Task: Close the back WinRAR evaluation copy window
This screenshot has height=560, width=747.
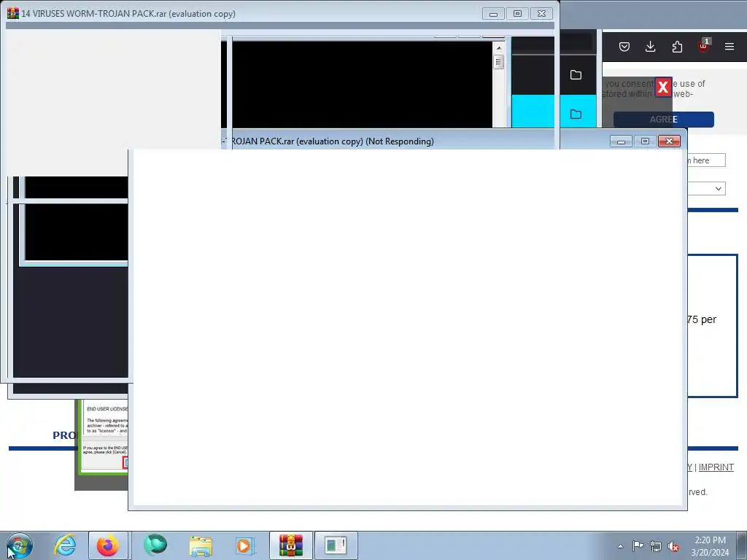Action: click(x=542, y=14)
